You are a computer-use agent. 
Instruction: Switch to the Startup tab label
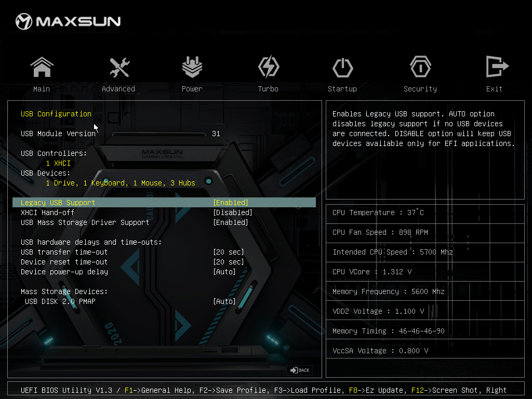click(x=342, y=89)
